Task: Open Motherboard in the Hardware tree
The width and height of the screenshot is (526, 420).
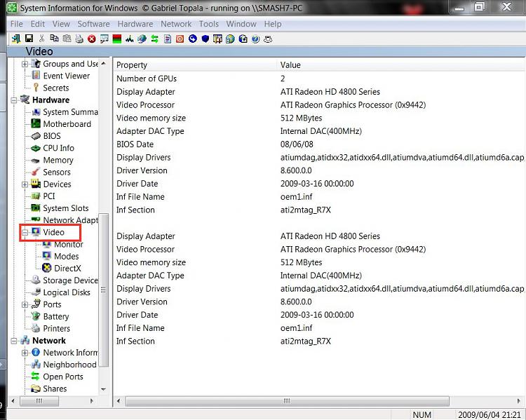Action: tap(67, 124)
